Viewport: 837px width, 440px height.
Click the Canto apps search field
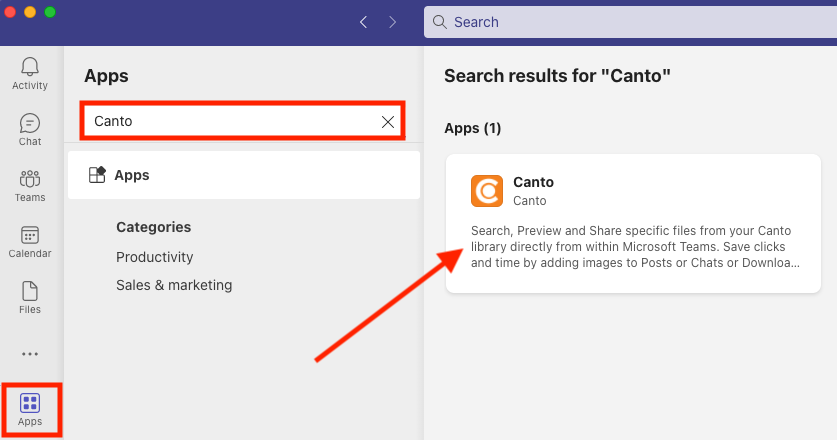pos(242,121)
